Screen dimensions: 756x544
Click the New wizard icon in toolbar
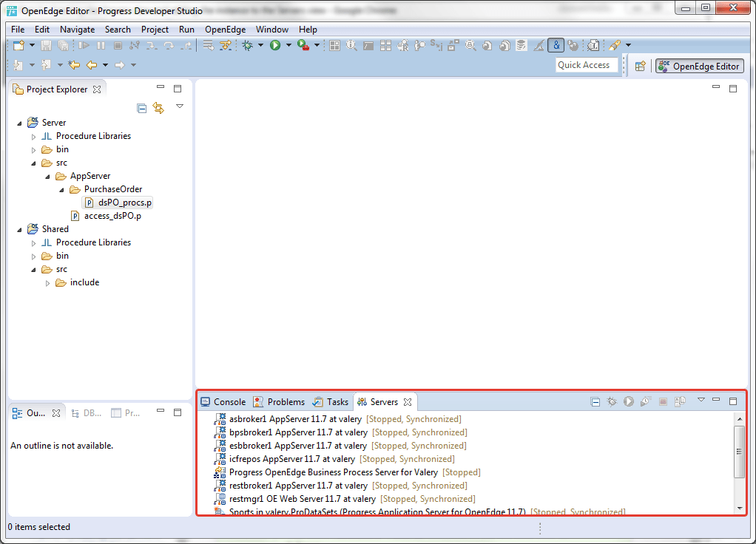(x=18, y=45)
